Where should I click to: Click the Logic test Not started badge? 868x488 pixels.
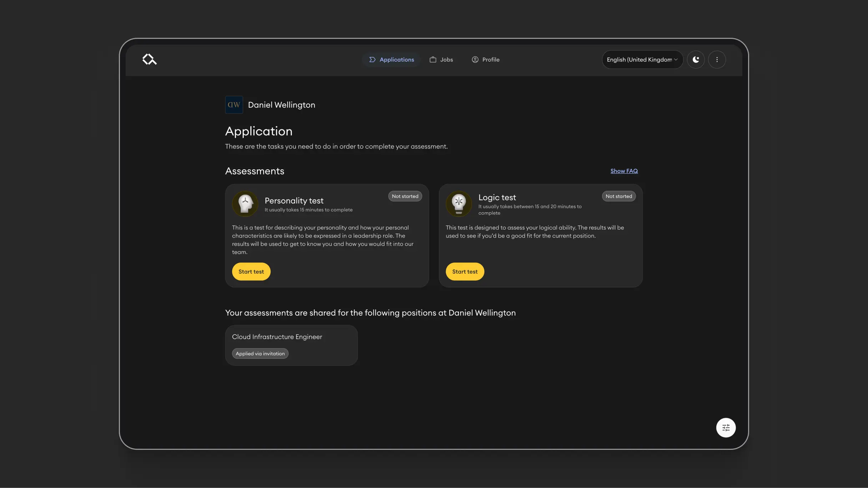(619, 196)
